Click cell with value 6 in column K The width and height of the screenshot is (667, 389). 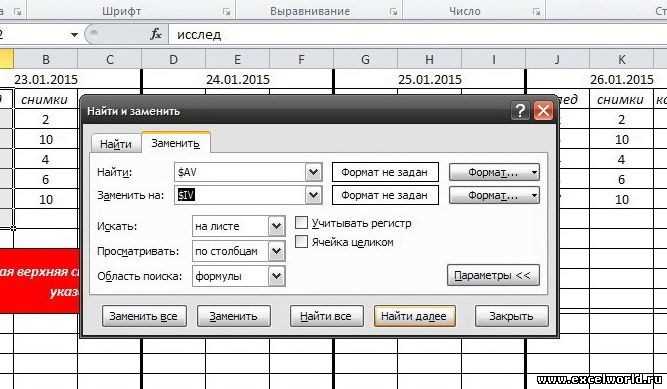(621, 180)
